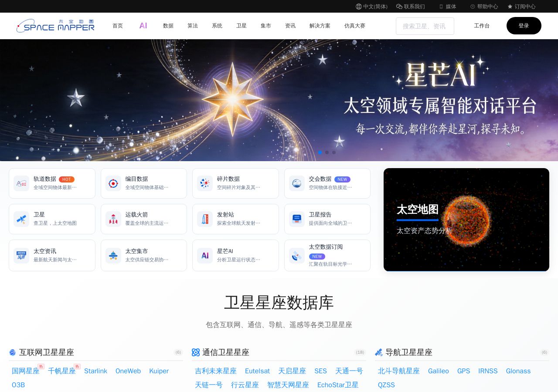The image size is (558, 392).
Task: Open the 仿真大赛 nav item
Action: click(x=355, y=26)
